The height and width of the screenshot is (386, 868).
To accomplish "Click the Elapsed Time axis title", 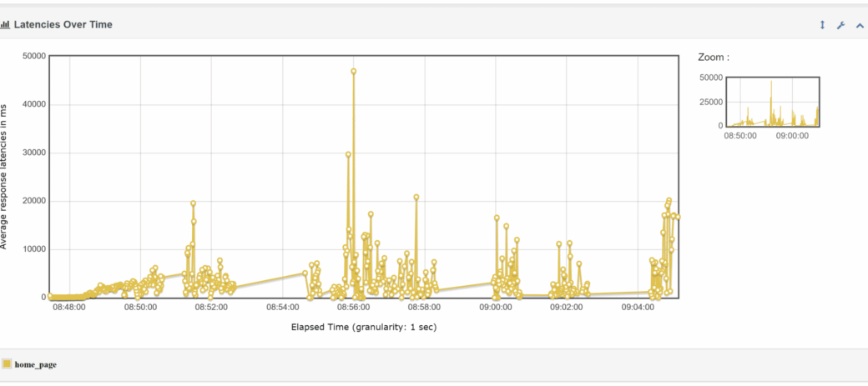I will (363, 327).
